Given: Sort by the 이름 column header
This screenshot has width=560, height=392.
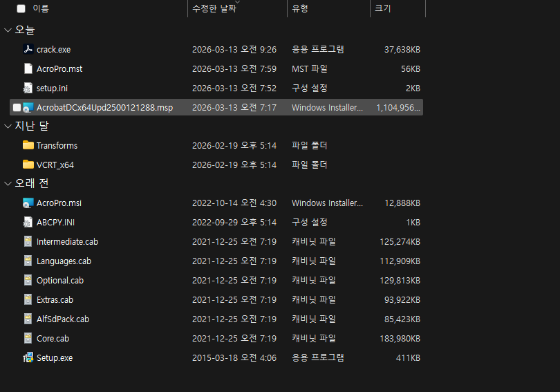Looking at the screenshot, I should point(41,8).
